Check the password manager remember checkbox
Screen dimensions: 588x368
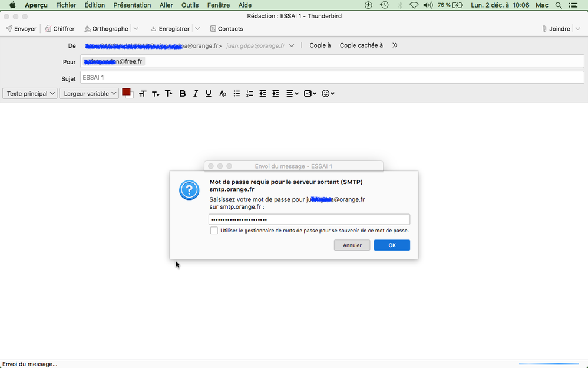click(214, 231)
